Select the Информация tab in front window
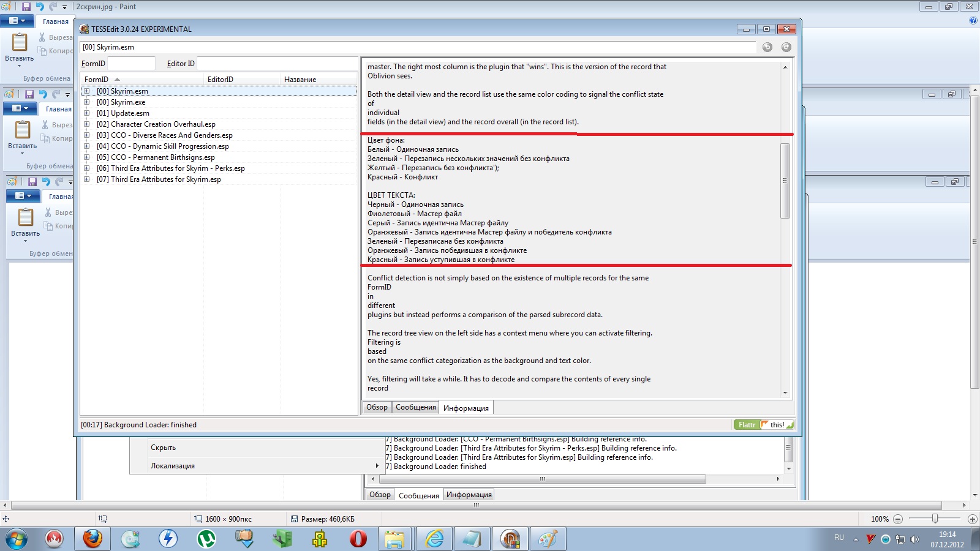The width and height of the screenshot is (980, 551). point(466,408)
